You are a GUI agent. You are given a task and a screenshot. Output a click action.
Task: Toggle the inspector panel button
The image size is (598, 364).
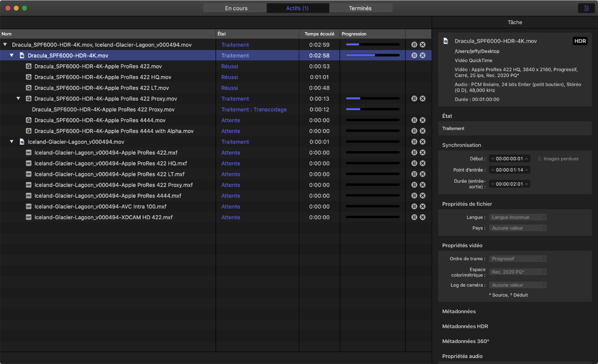tap(586, 8)
